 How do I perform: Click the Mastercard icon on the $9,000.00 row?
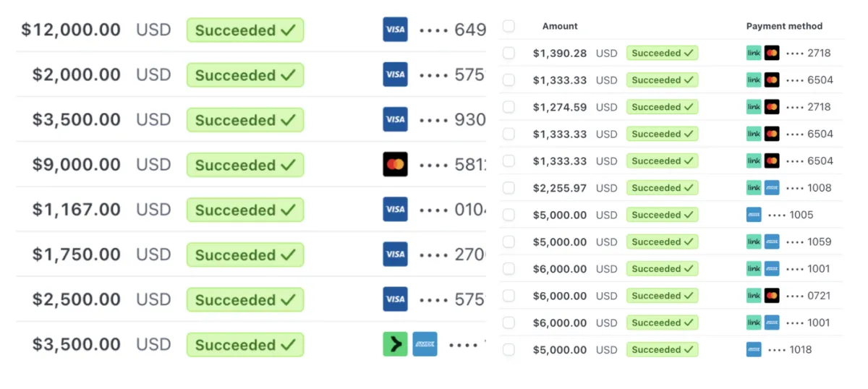[395, 165]
